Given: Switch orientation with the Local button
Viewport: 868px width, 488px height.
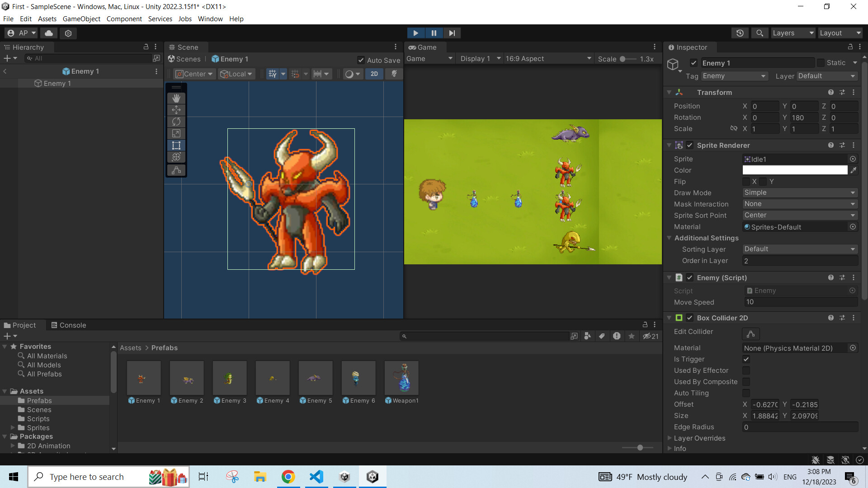Looking at the screenshot, I should [x=236, y=74].
